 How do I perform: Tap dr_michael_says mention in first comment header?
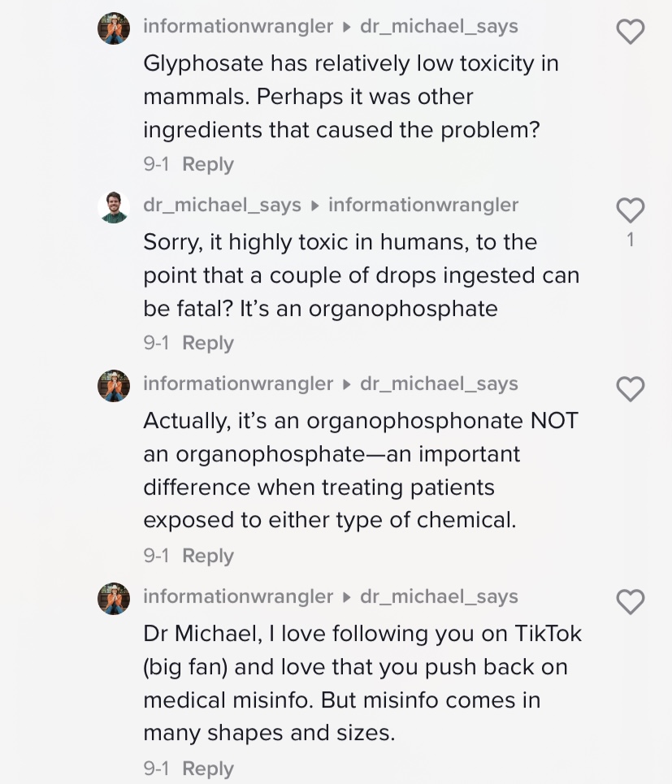point(439,26)
